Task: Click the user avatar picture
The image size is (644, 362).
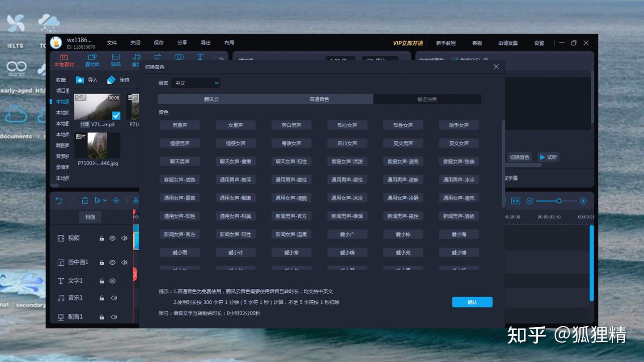Action: point(56,42)
